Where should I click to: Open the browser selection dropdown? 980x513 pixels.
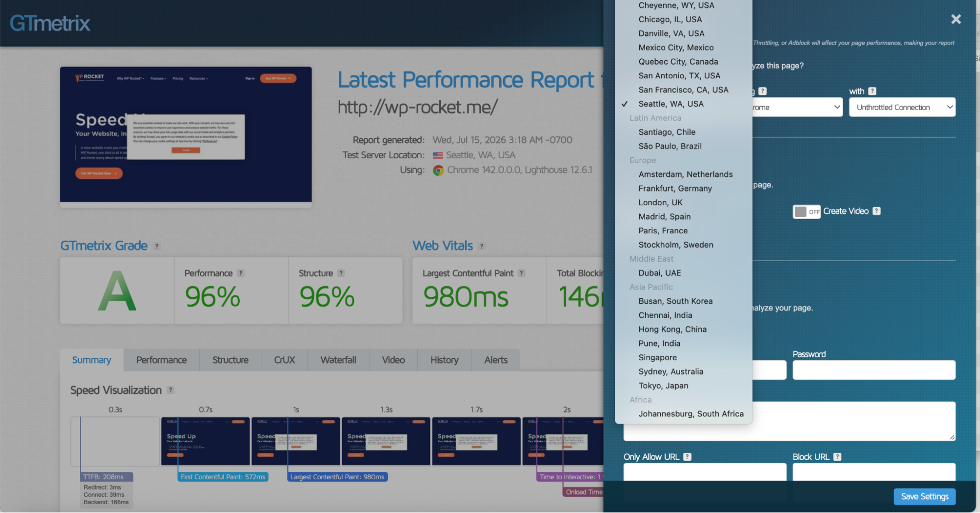pos(797,107)
